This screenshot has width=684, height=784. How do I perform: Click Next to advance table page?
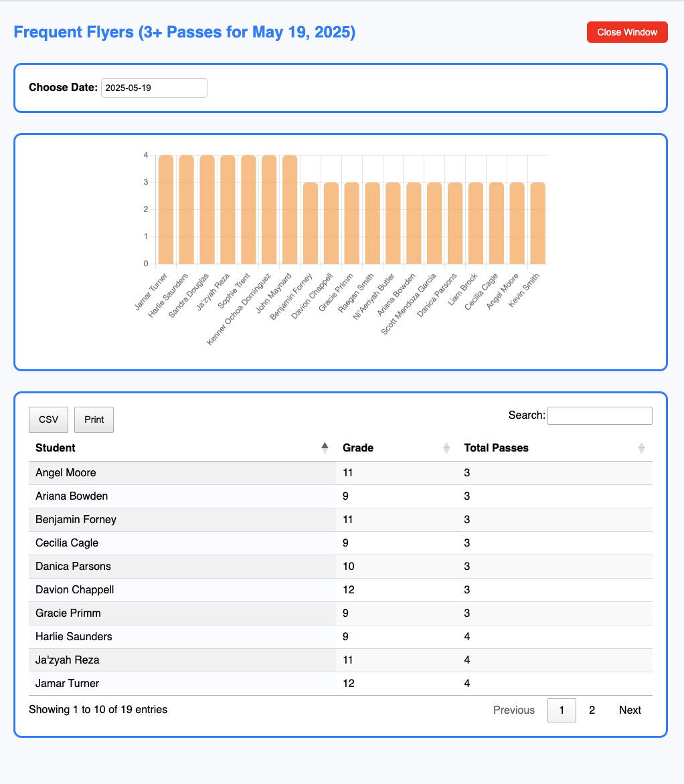coord(630,710)
